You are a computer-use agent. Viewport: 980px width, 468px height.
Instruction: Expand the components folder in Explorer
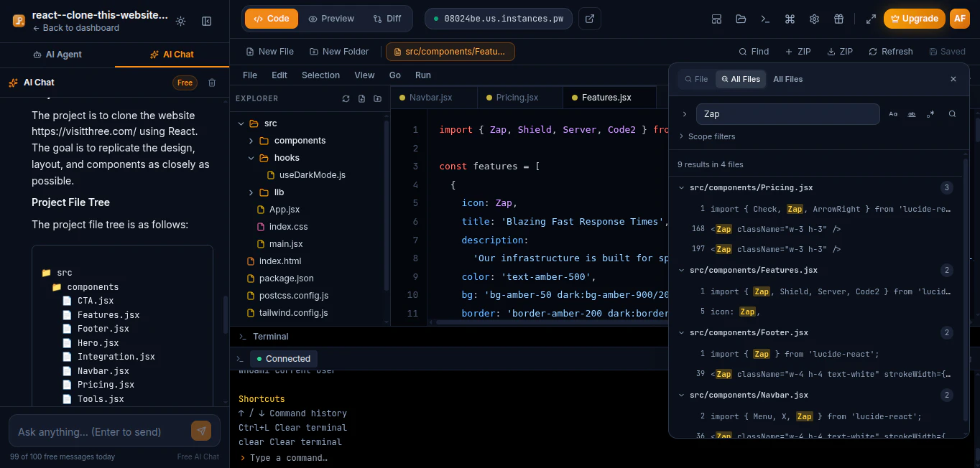[299, 141]
